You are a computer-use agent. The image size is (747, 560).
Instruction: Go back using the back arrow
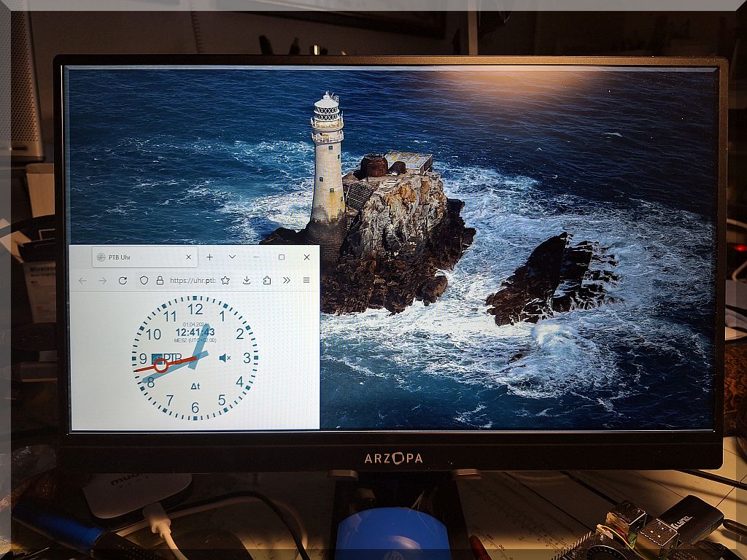point(82,281)
